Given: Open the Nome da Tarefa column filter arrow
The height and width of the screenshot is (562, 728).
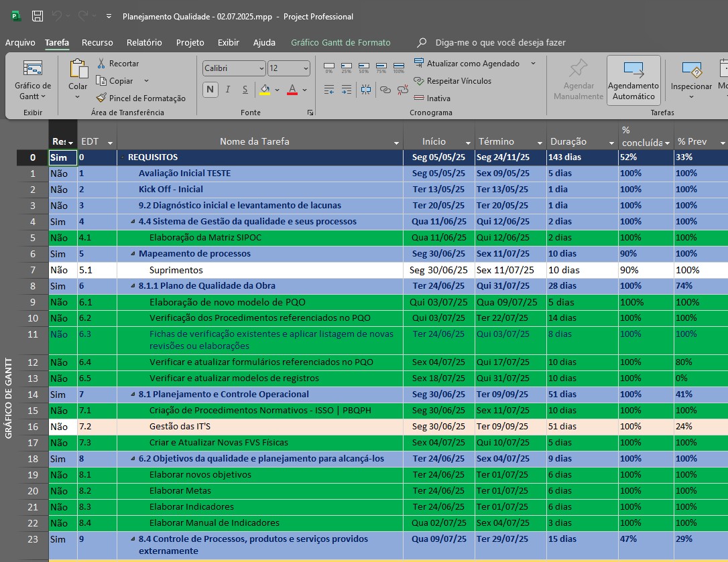Looking at the screenshot, I should pos(396,143).
